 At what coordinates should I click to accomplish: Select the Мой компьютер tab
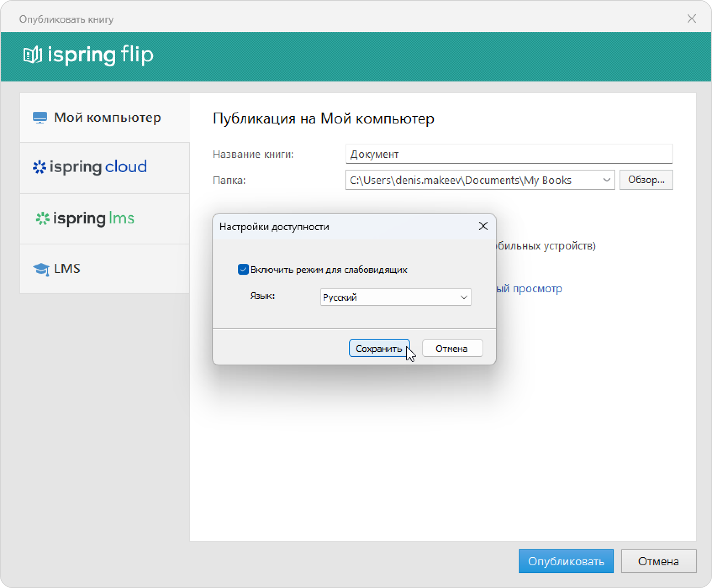click(x=105, y=118)
